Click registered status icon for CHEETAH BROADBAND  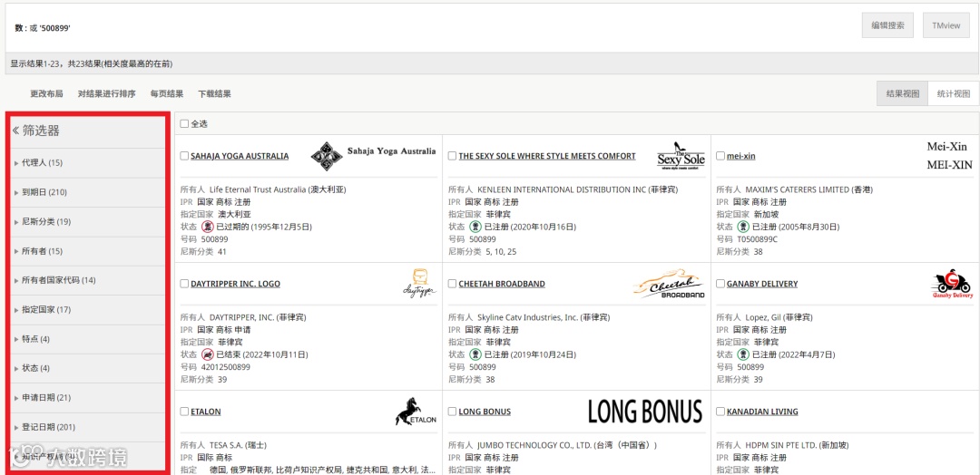pos(475,354)
